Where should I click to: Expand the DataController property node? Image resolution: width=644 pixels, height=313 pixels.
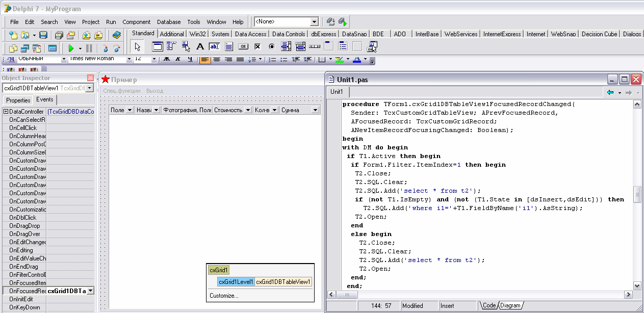tap(6, 112)
